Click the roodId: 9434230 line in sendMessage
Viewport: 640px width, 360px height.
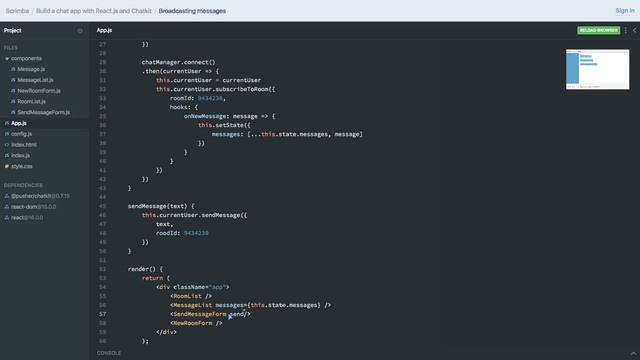[x=182, y=233]
